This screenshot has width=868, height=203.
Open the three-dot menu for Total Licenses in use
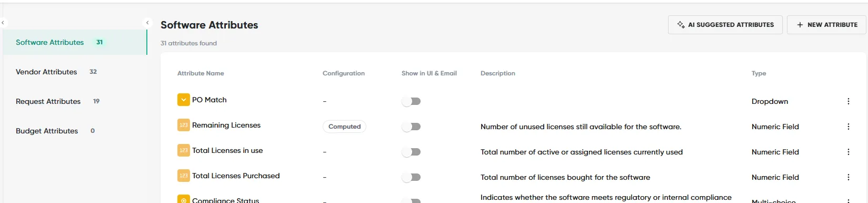[x=848, y=152]
